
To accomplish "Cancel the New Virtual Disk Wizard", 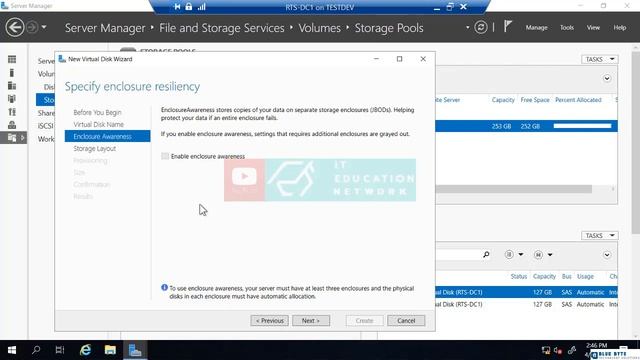I will [406, 320].
